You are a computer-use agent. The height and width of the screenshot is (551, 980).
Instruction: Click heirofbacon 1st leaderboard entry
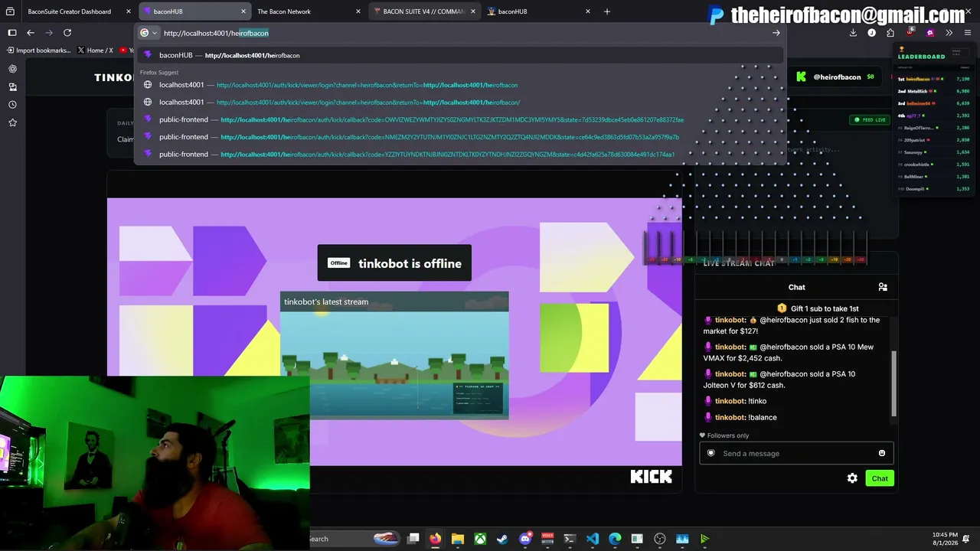935,79
